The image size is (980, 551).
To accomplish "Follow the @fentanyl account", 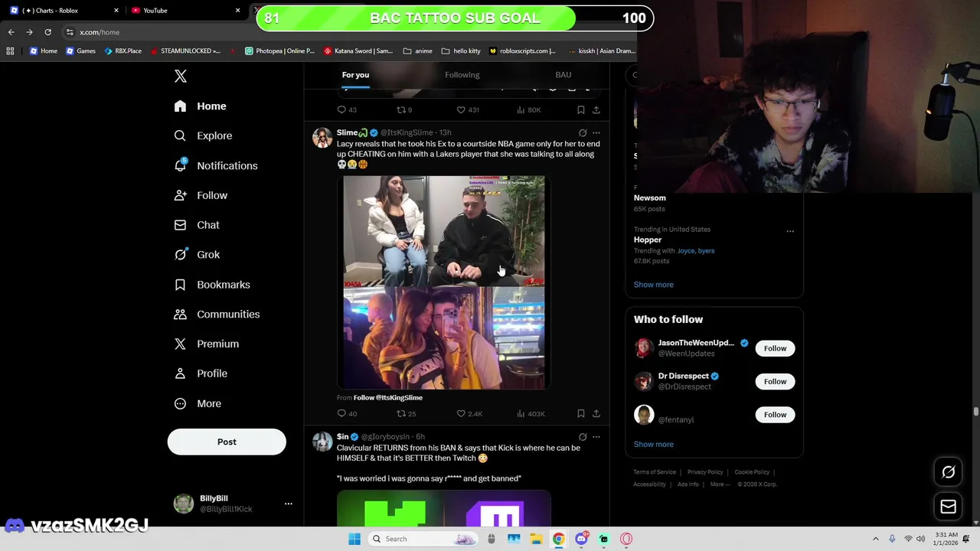I will pyautogui.click(x=775, y=415).
